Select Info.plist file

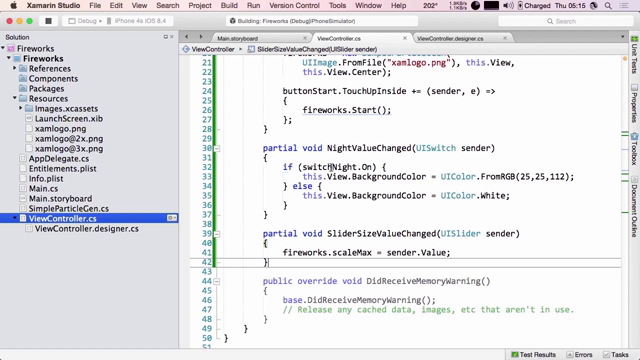(46, 178)
